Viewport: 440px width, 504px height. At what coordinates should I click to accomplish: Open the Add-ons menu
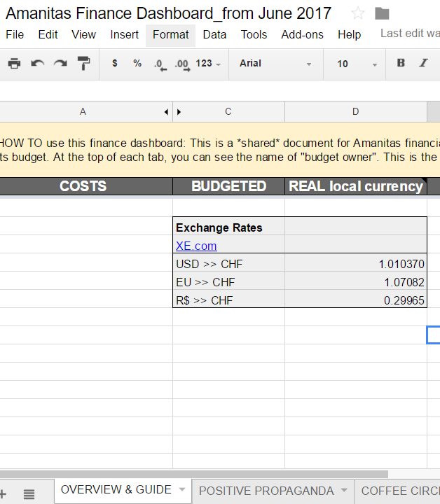[303, 35]
